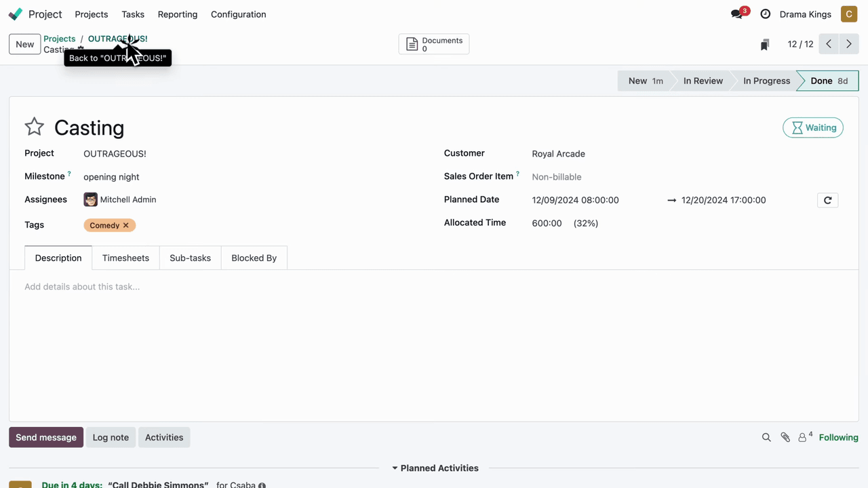
Task: Remove the Comedy tag
Action: [125, 226]
